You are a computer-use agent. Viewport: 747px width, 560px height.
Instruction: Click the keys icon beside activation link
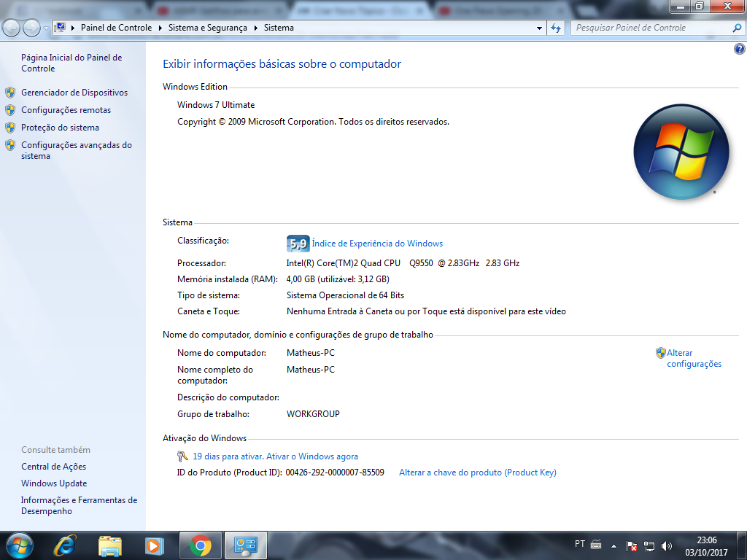[182, 456]
